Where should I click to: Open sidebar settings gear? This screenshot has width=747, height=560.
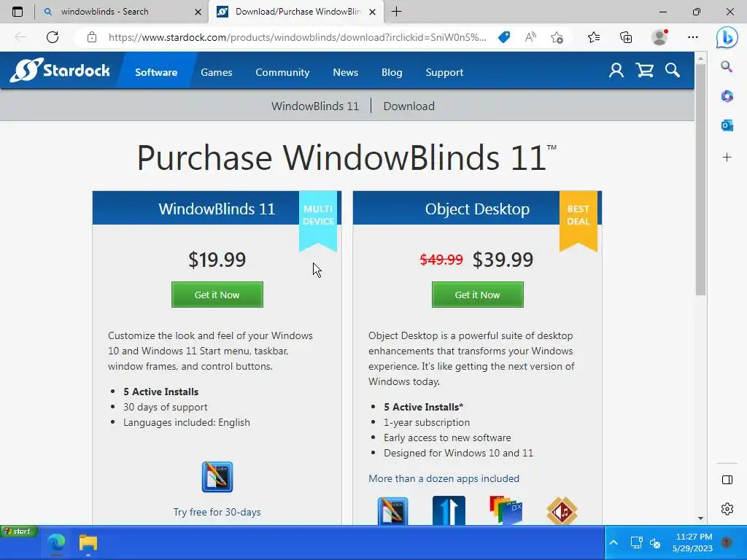click(727, 508)
